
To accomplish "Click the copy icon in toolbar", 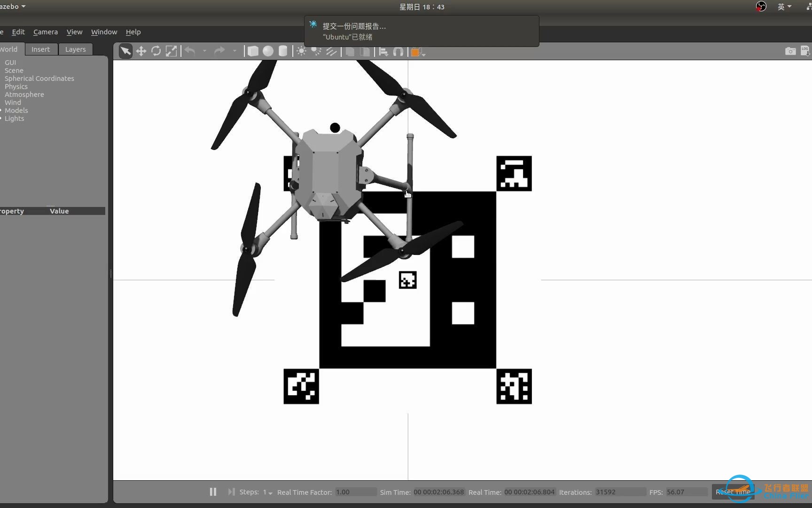I will click(350, 52).
